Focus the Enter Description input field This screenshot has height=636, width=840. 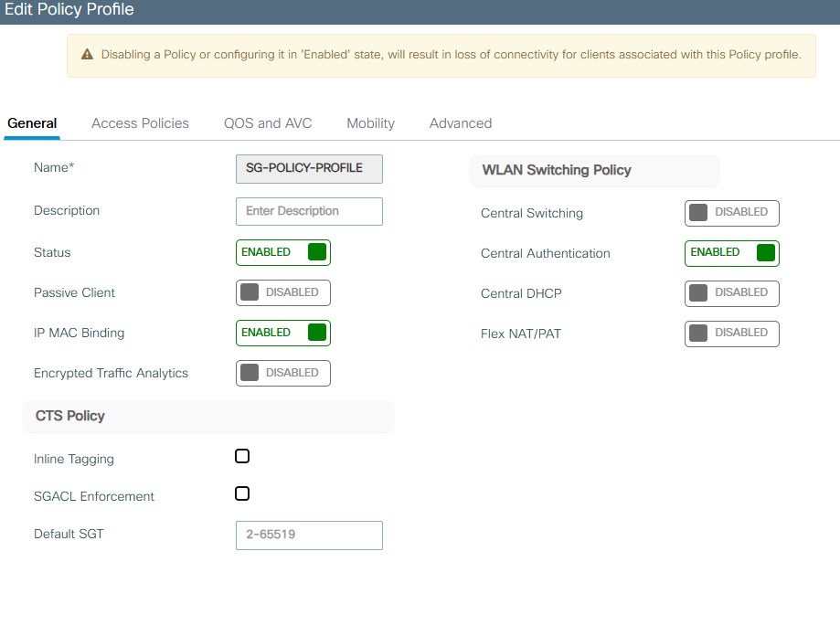(309, 211)
